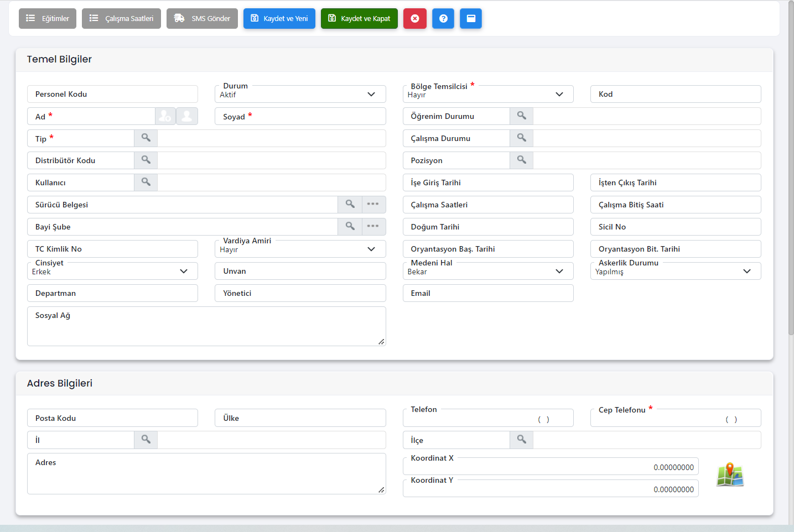Open the Sürücü Belgesi search icon
Image resolution: width=794 pixels, height=532 pixels.
click(x=350, y=205)
